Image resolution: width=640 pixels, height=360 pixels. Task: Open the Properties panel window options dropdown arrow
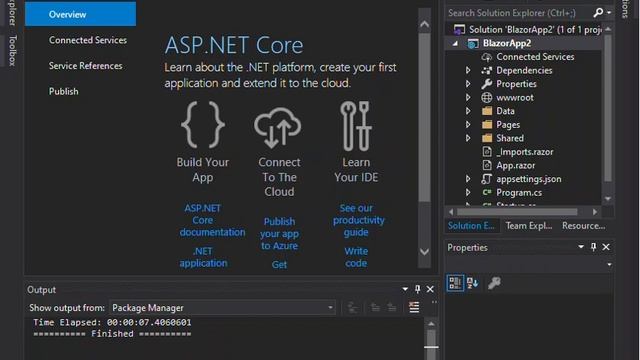click(x=581, y=247)
